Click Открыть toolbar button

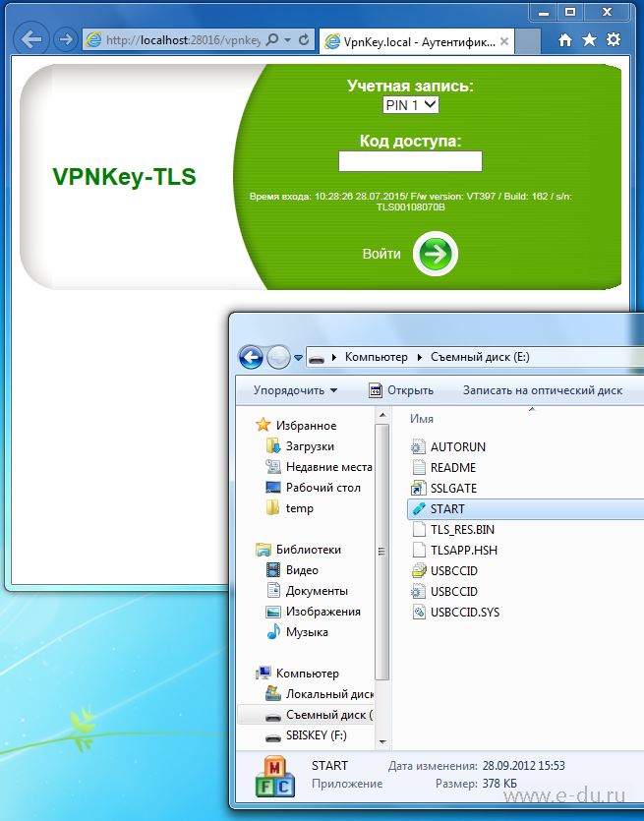click(x=401, y=390)
